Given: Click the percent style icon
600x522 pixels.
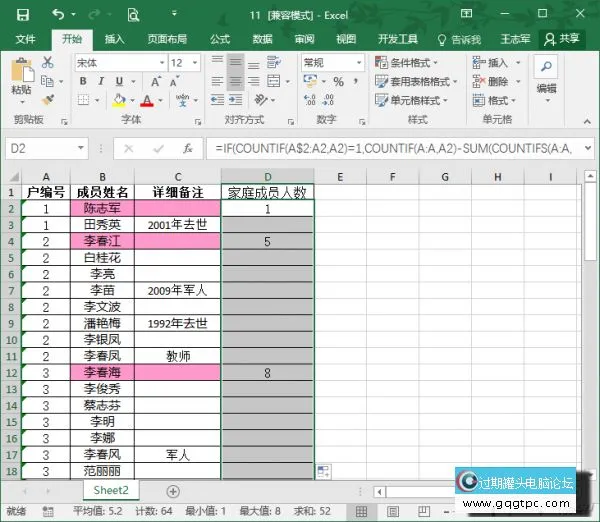Looking at the screenshot, I should point(332,81).
